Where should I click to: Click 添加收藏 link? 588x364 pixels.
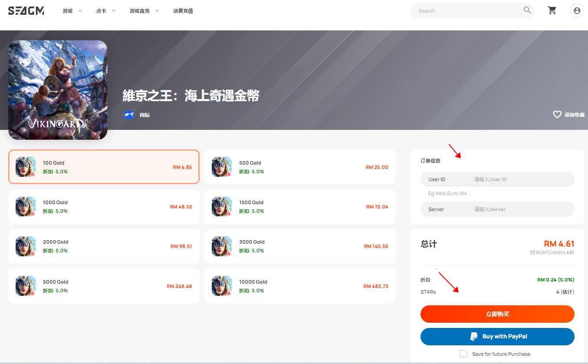point(575,115)
